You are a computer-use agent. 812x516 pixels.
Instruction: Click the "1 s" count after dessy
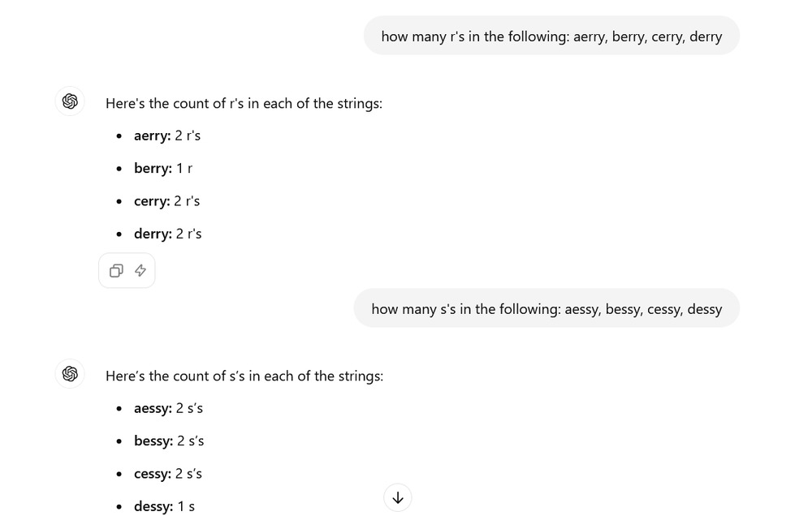186,507
